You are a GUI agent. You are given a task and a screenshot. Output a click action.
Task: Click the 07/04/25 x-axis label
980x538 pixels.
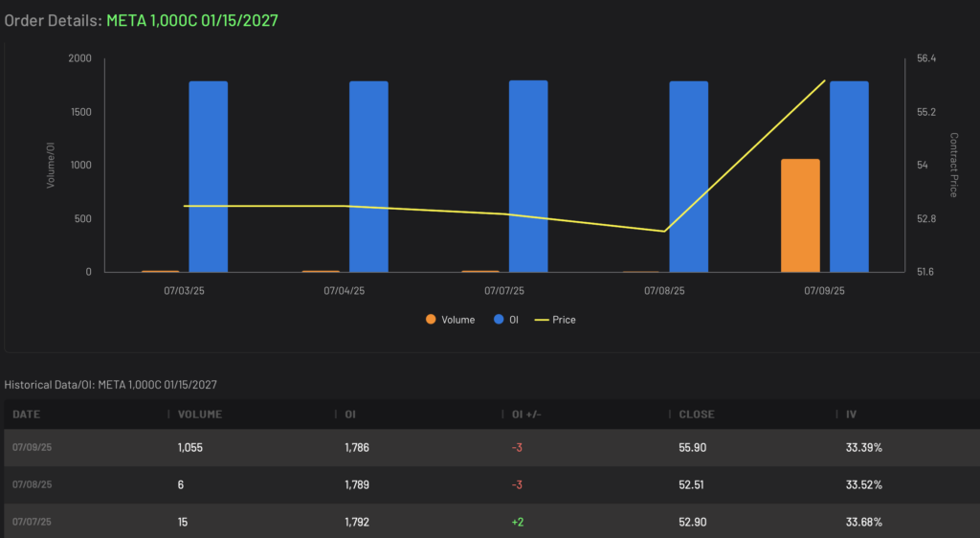[x=345, y=291]
